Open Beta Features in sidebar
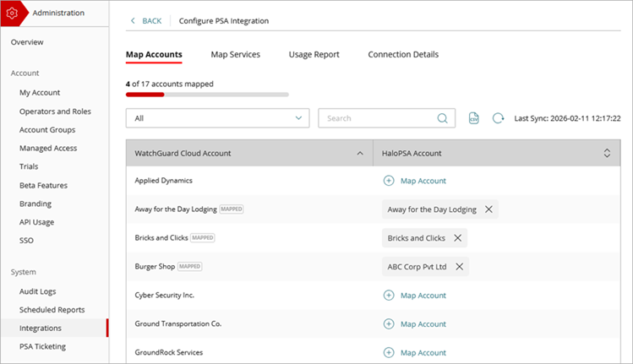 43,185
